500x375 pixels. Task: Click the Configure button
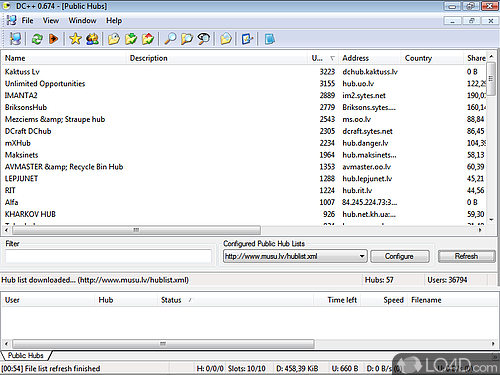[400, 256]
